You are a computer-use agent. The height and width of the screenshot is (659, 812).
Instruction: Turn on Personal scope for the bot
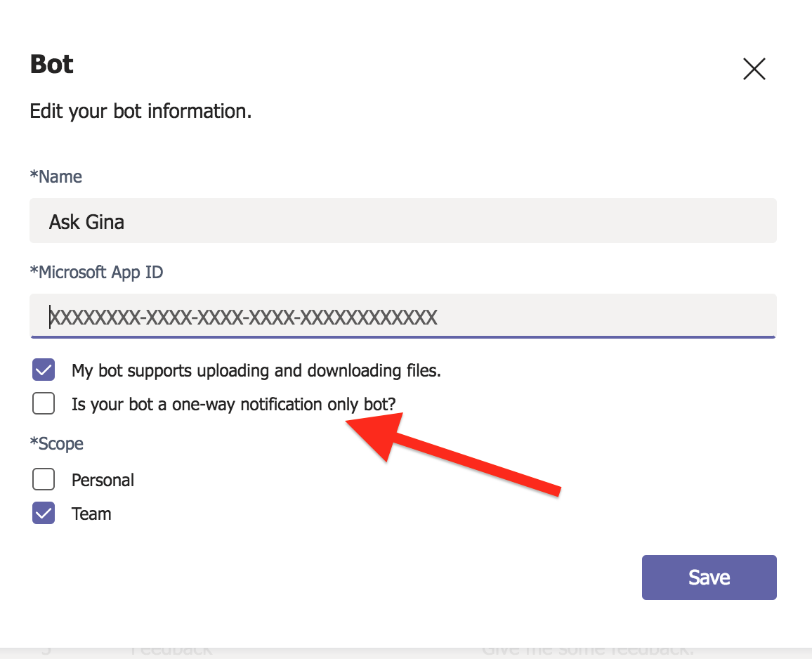click(x=43, y=479)
